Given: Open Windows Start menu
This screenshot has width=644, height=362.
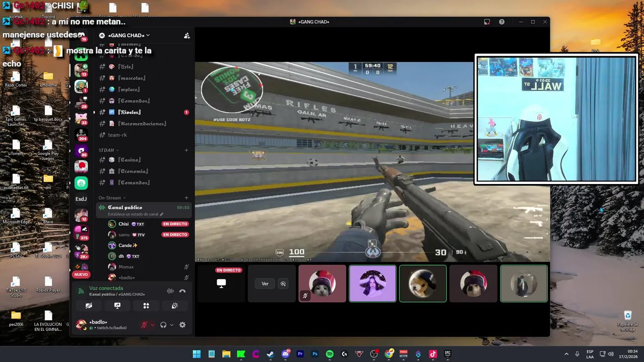Looking at the screenshot, I should click(197, 354).
